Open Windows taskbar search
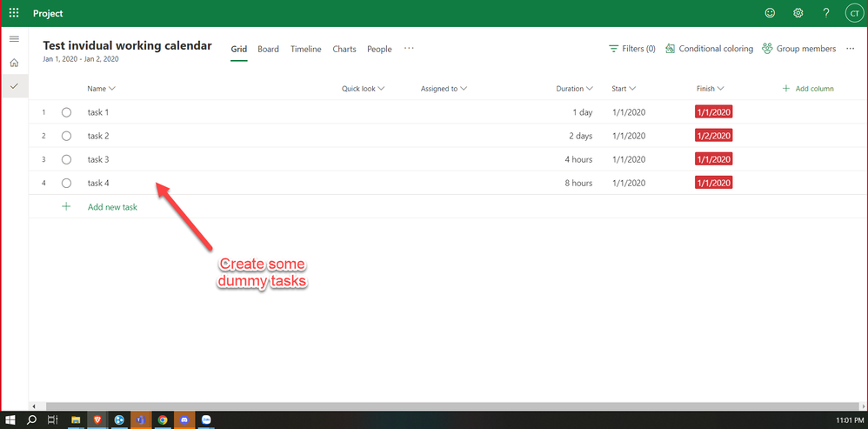 point(31,420)
